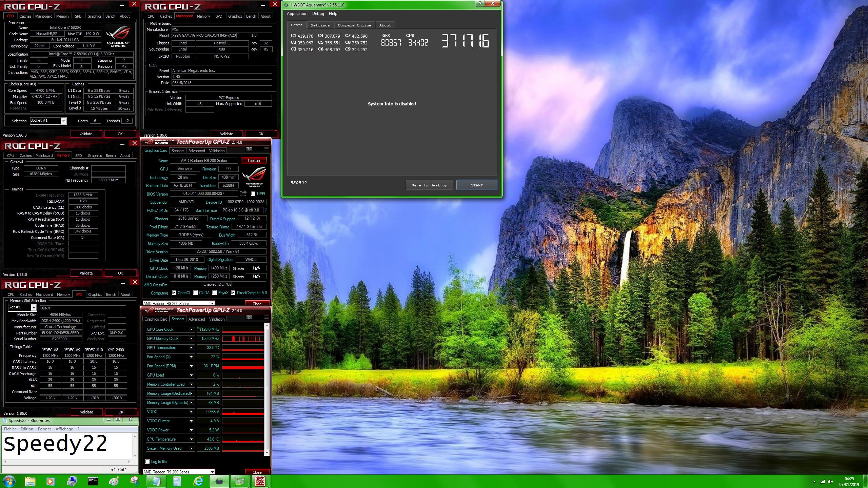The height and width of the screenshot is (488, 868).
Task: Switch to Aquamark taskbar button
Action: (219, 481)
